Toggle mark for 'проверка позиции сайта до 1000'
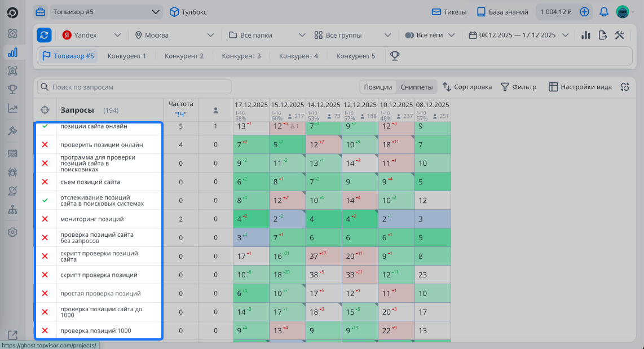The width and height of the screenshot is (644, 349). coord(45,312)
